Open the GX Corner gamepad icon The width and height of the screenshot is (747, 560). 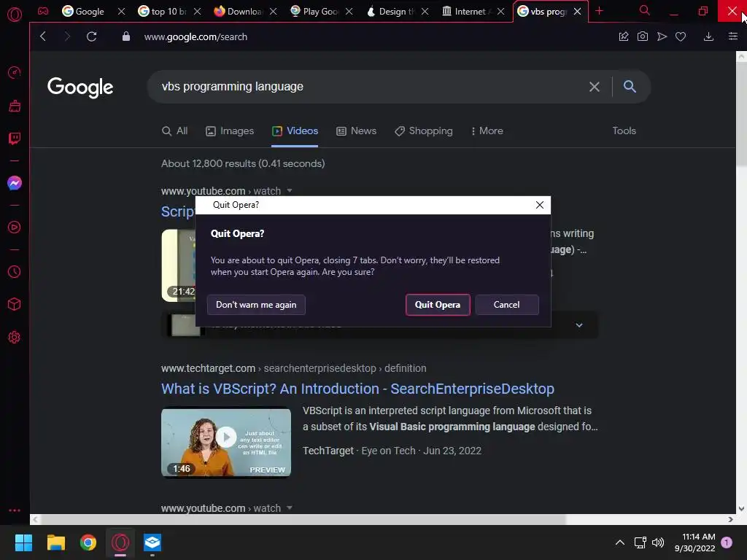(43, 11)
